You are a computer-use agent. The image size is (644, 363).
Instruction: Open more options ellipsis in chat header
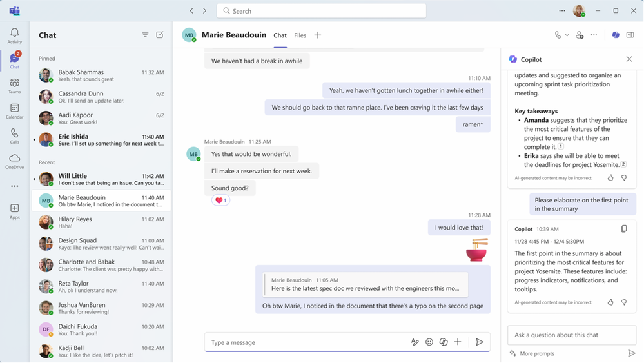(x=594, y=35)
